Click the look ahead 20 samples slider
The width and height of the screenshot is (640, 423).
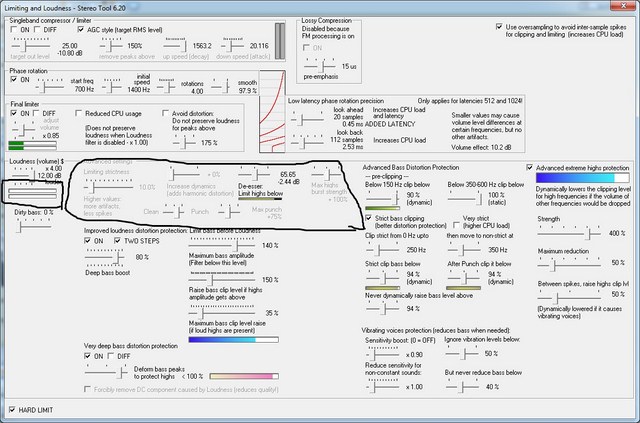307,119
